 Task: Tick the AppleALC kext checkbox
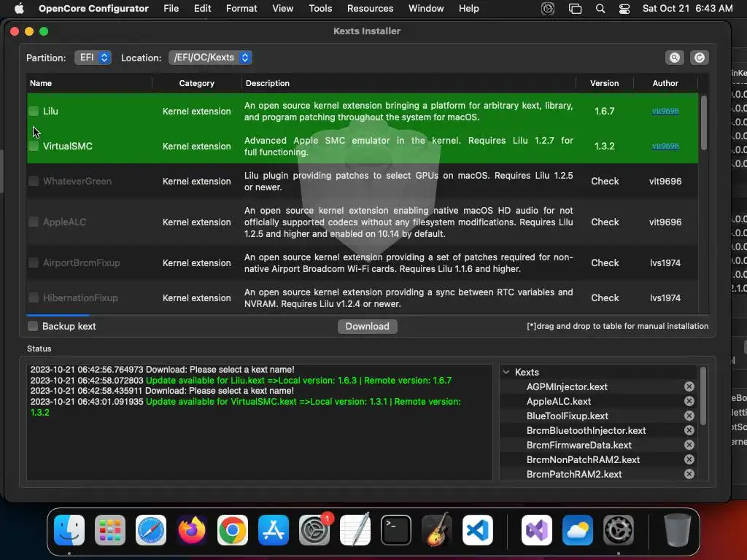pos(34,222)
